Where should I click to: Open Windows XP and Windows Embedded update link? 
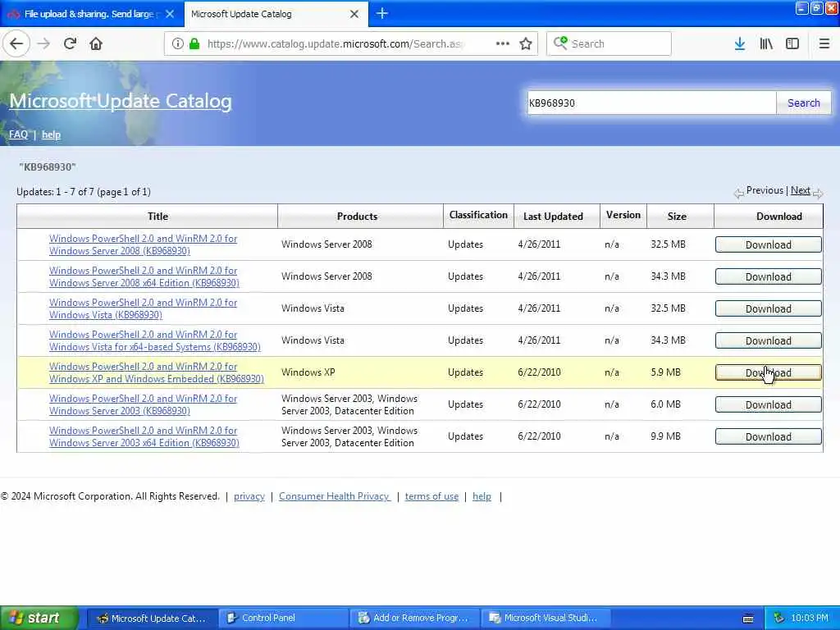click(x=157, y=372)
